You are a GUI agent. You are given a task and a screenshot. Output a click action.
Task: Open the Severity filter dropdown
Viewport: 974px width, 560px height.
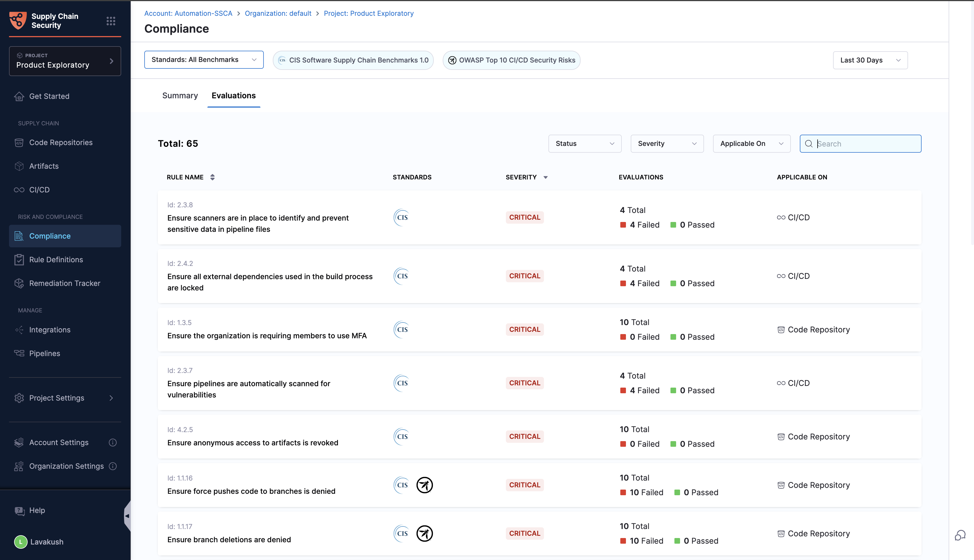click(x=667, y=143)
